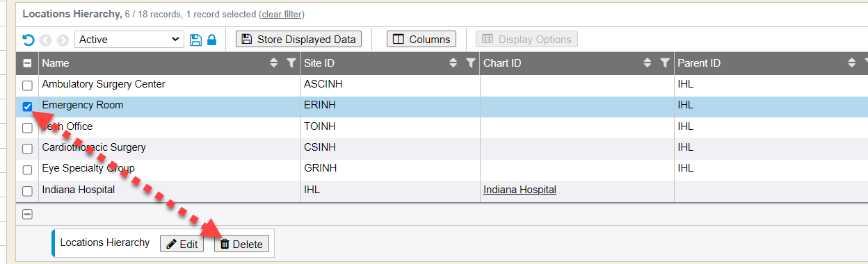
Task: Check the Ambulatory Surgery Center checkbox
Action: tap(27, 85)
